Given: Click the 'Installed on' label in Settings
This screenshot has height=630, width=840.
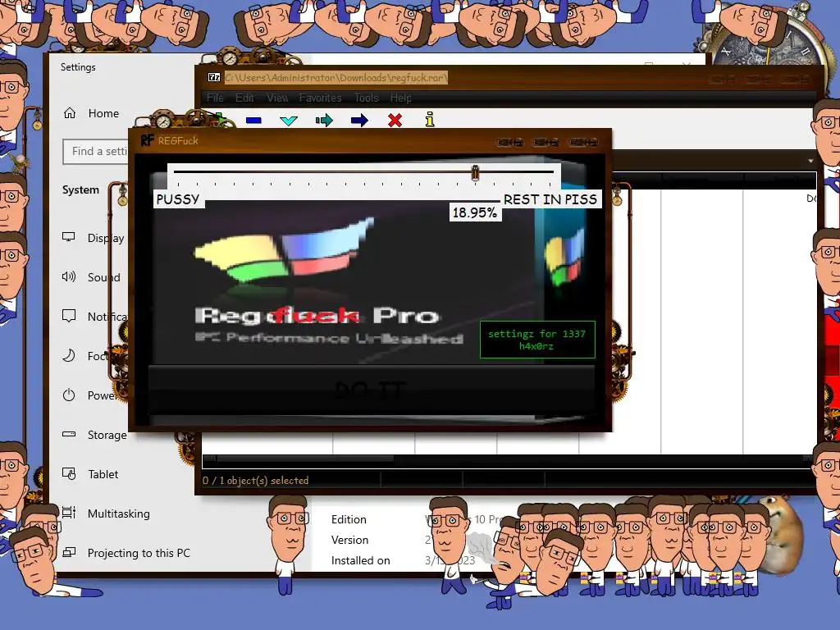Looking at the screenshot, I should point(361,560).
